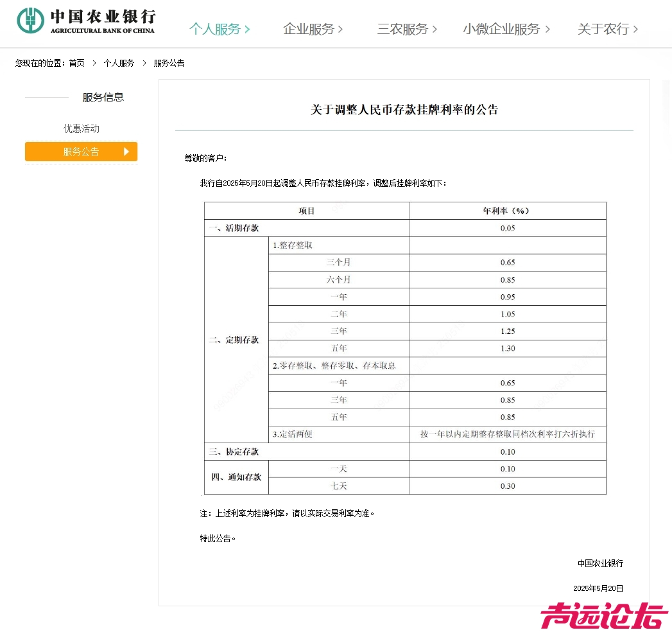Click the 三、协定存款 row label
This screenshot has width=672, height=632.
coord(234,452)
